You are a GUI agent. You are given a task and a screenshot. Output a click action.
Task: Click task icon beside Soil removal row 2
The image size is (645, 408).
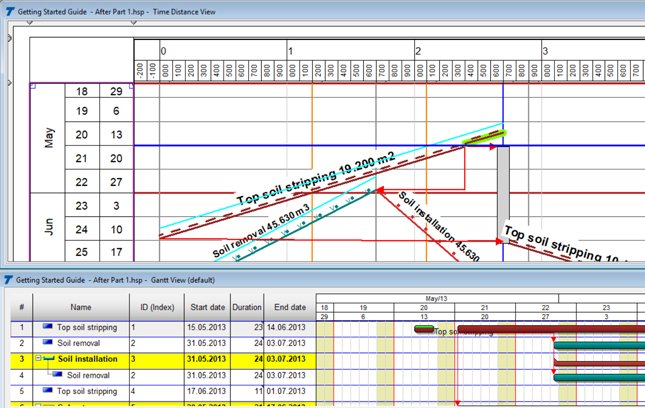48,342
